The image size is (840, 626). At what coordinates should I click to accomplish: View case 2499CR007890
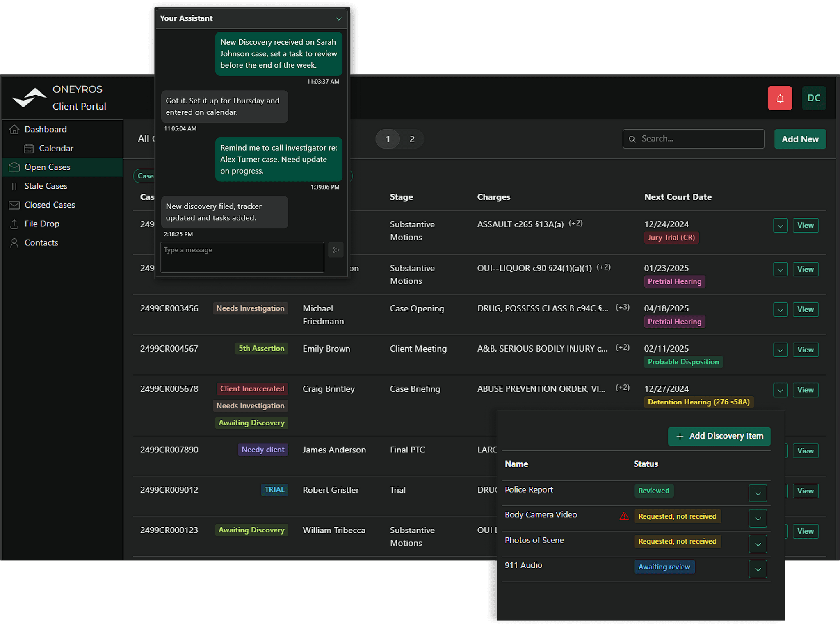coord(805,451)
